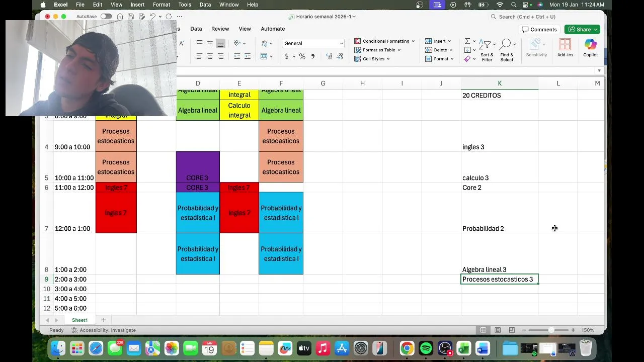The height and width of the screenshot is (362, 644).
Task: Add a new sheet with plus button
Action: pos(104,320)
